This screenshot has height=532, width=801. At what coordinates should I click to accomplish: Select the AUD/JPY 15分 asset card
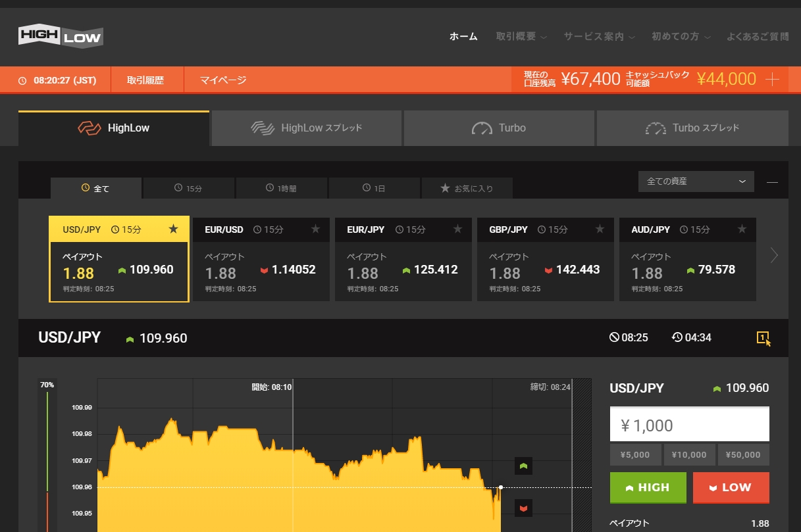[x=688, y=259]
